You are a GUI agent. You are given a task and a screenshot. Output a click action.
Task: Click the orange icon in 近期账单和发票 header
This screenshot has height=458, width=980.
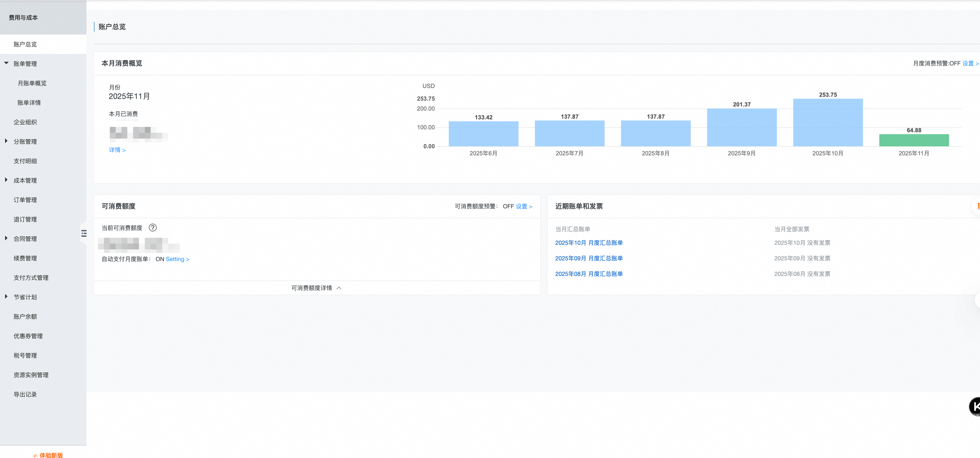pyautogui.click(x=978, y=206)
